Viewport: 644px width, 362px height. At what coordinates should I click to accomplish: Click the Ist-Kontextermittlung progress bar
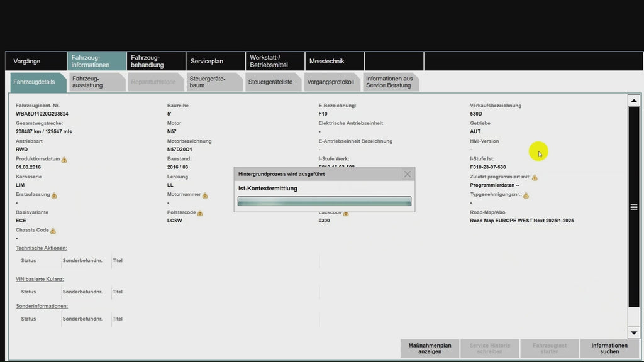324,200
